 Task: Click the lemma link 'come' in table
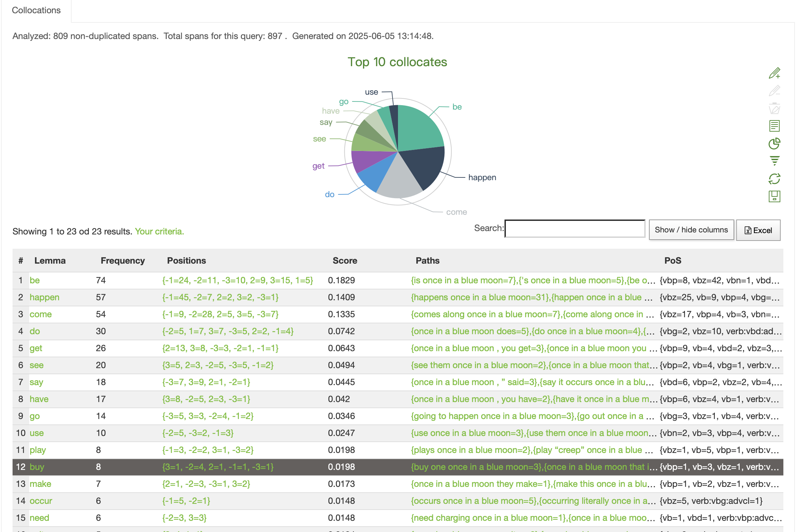pyautogui.click(x=40, y=314)
